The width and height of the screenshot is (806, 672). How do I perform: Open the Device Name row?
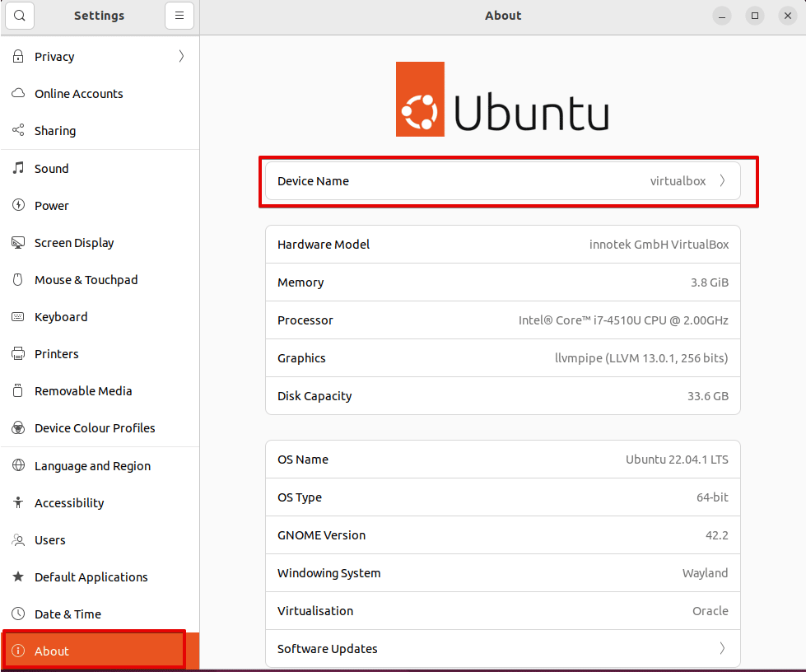[x=503, y=181]
